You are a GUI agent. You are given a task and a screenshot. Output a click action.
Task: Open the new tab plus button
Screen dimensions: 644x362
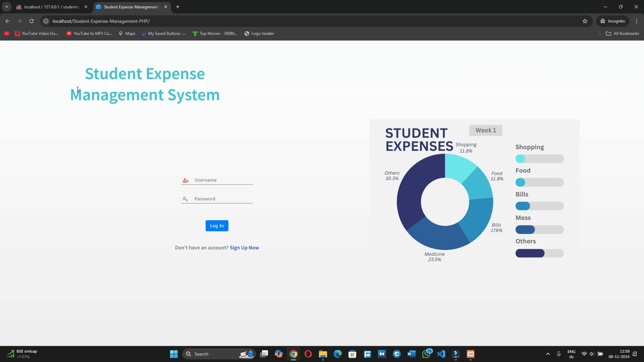pyautogui.click(x=178, y=7)
